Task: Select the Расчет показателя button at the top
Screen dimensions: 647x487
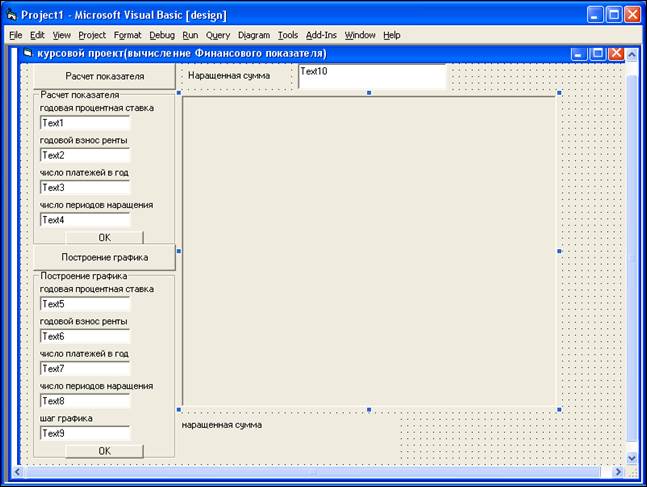Action: pos(104,76)
